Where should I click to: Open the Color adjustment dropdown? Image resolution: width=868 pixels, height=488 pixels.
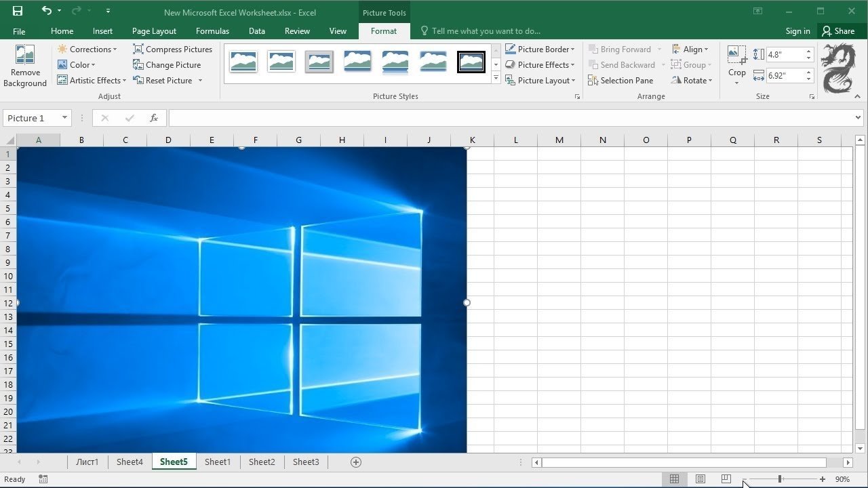[77, 65]
